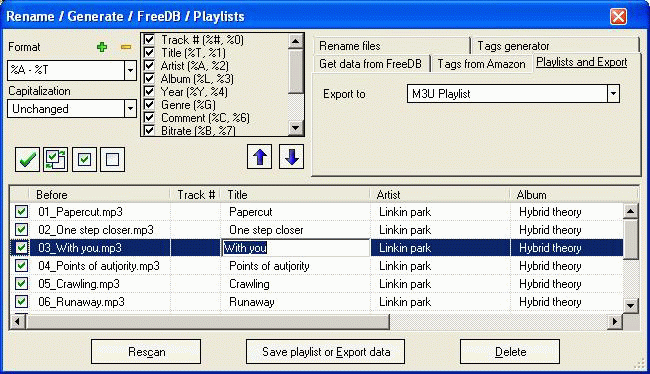Move field up with blue arrow
The height and width of the screenshot is (374, 650).
point(260,157)
